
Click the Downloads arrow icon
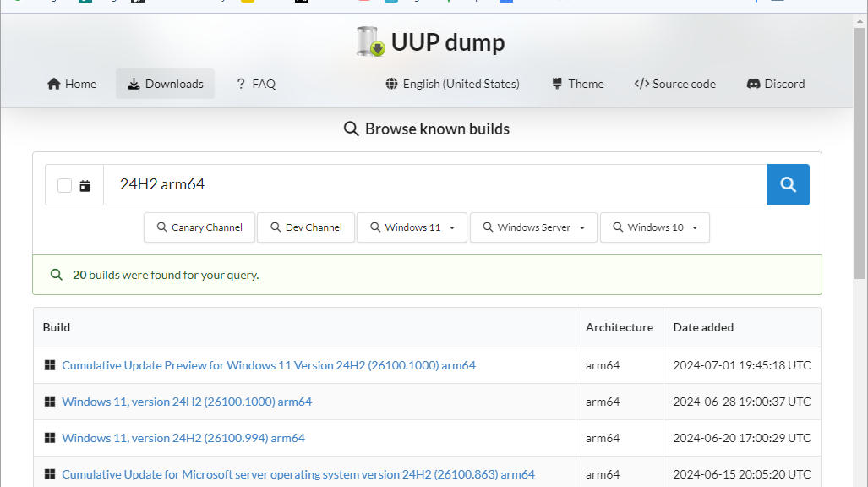pos(134,84)
